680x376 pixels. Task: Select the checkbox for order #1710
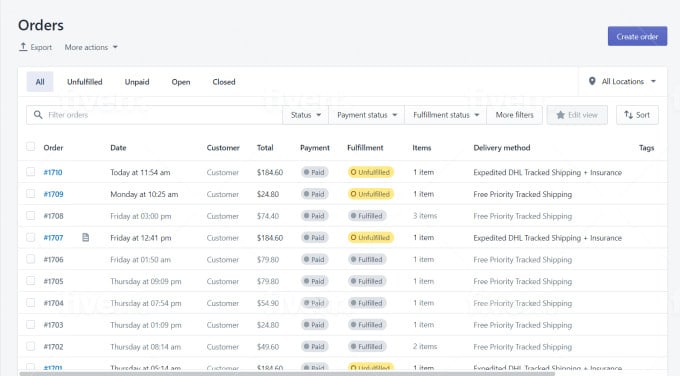30,172
